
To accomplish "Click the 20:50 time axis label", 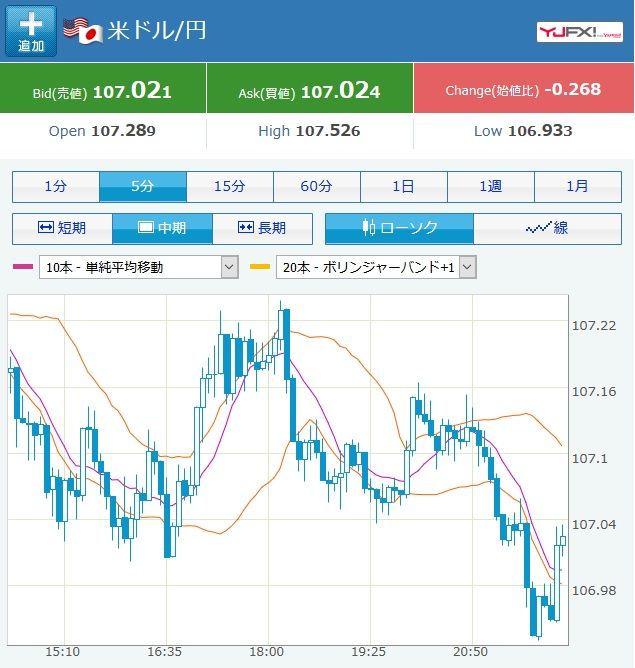I will [471, 652].
